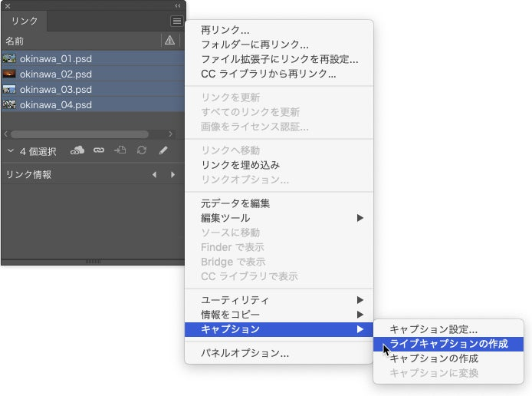Choose リンクを埋め込み menu item
This screenshot has height=396, width=532.
click(279, 165)
